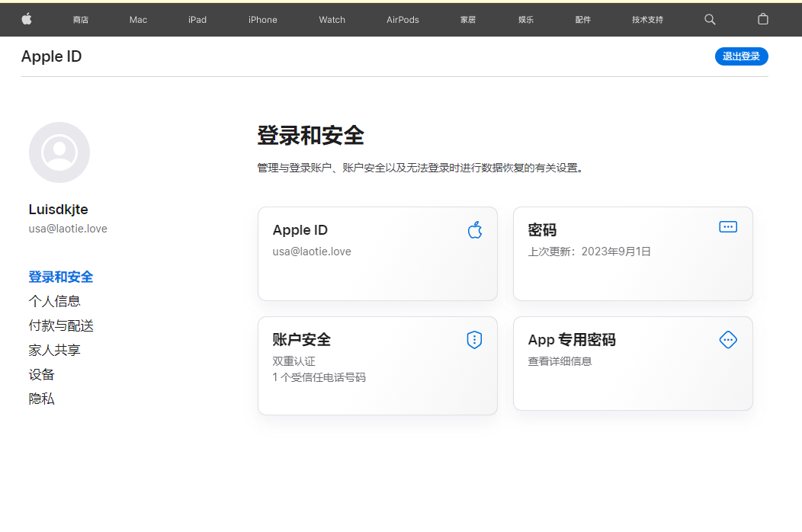Open 付款与配送 in the sidebar
The height and width of the screenshot is (532, 802).
point(61,325)
